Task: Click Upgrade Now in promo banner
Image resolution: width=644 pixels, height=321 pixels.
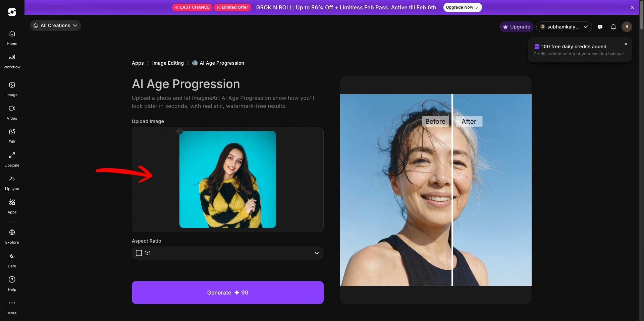Action: pyautogui.click(x=462, y=7)
